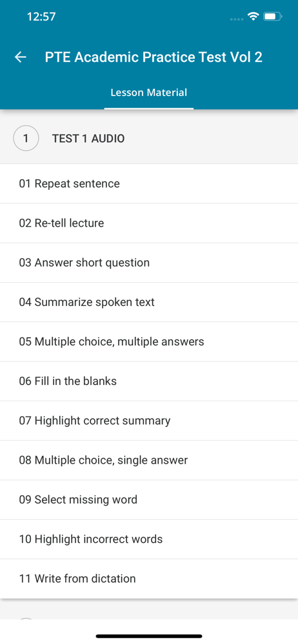Select 03 Answer short question

click(x=149, y=263)
